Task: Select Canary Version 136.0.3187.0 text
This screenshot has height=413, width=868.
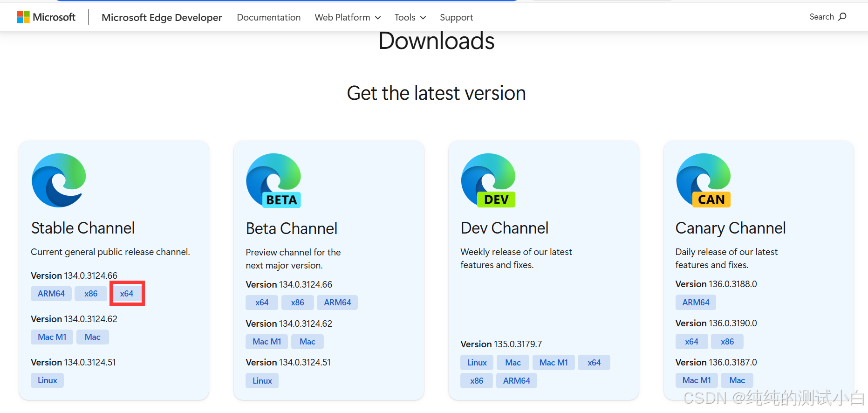Action: click(x=716, y=362)
